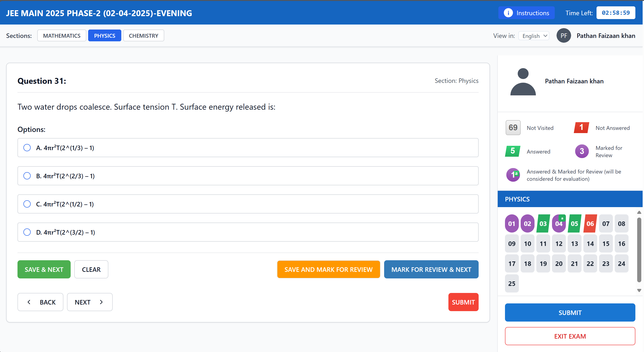The image size is (644, 352).
Task: Click the Instructions info icon
Action: (x=508, y=13)
